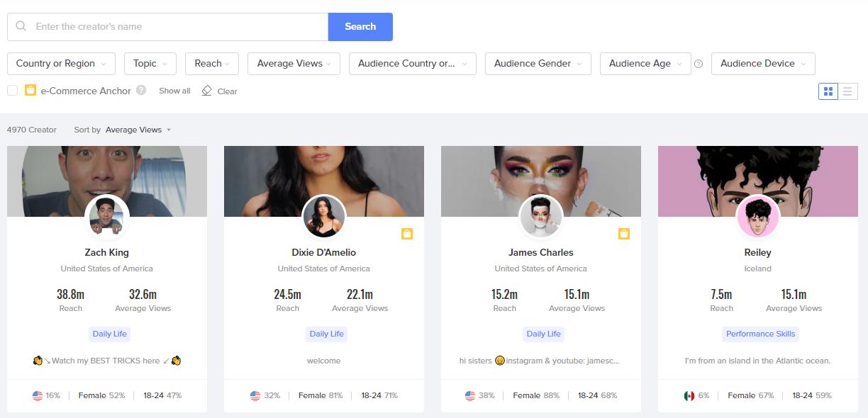
Task: Click the Audience Age help icon
Action: [699, 64]
